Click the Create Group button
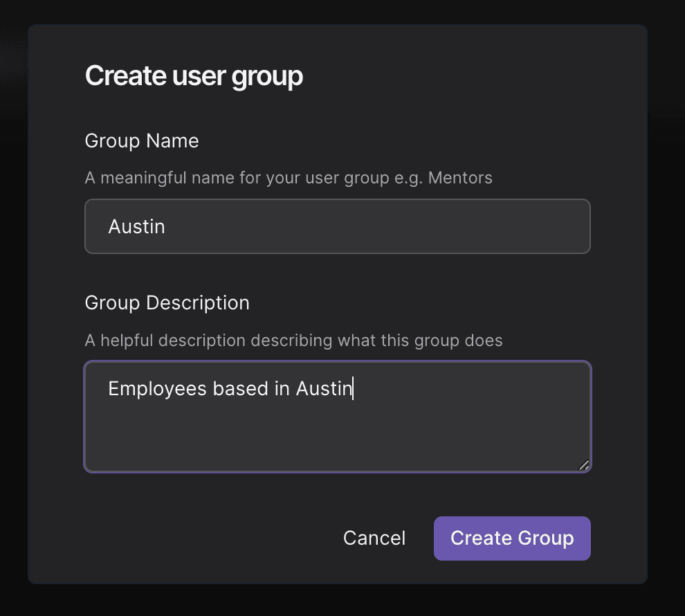The image size is (685, 616). (x=512, y=538)
